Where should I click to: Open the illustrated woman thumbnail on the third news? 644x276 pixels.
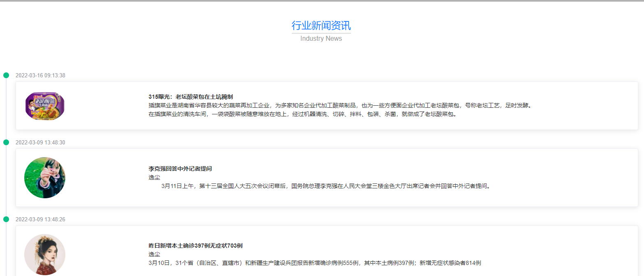(44, 254)
